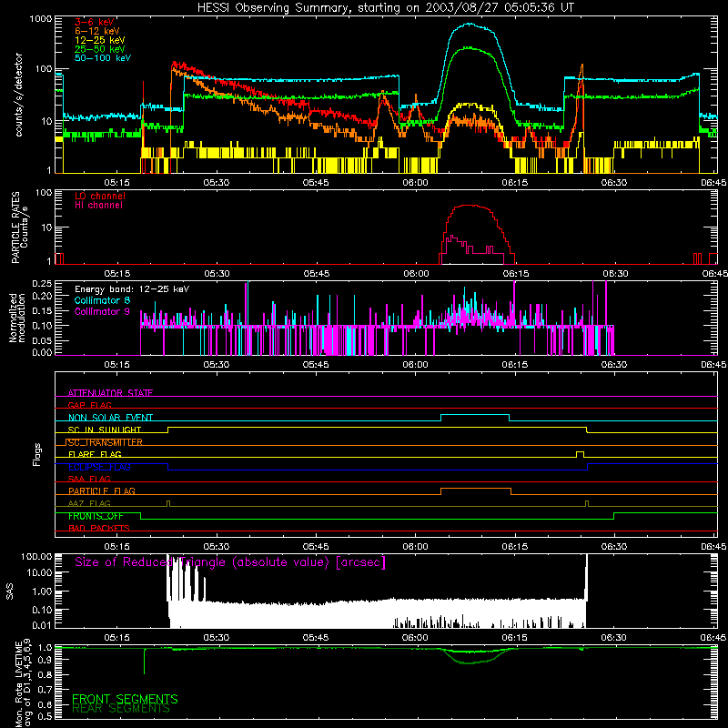Image resolution: width=728 pixels, height=728 pixels.
Task: Click the GAP_FLAG label
Action: tap(89, 405)
